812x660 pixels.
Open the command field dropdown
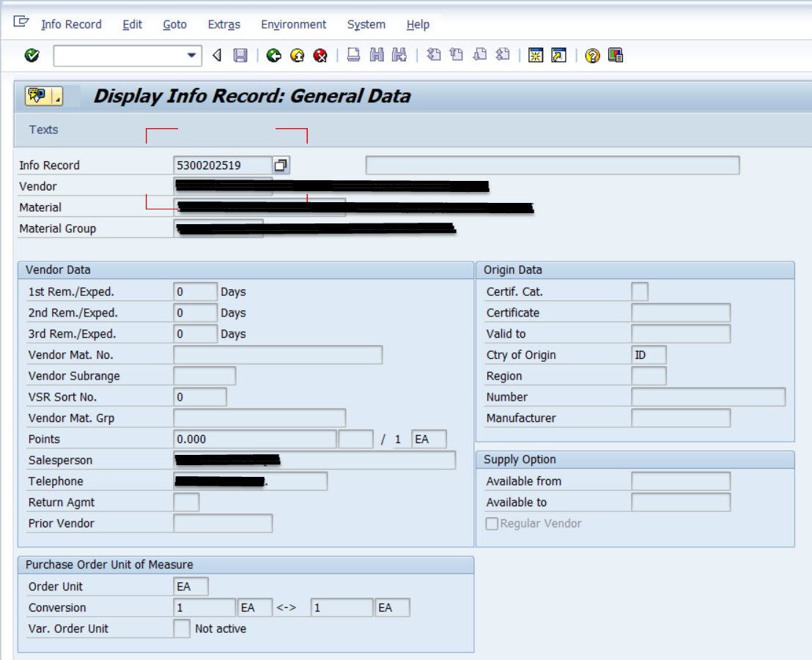click(192, 55)
